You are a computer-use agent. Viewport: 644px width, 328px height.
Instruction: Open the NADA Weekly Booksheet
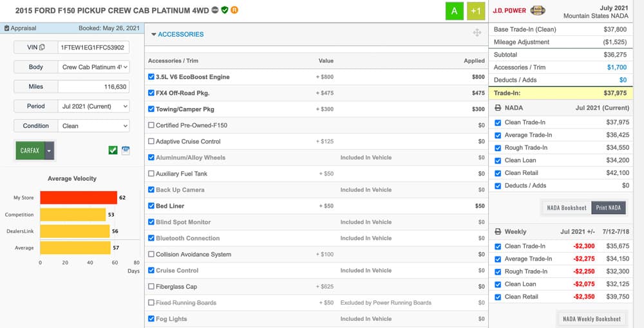(x=592, y=319)
